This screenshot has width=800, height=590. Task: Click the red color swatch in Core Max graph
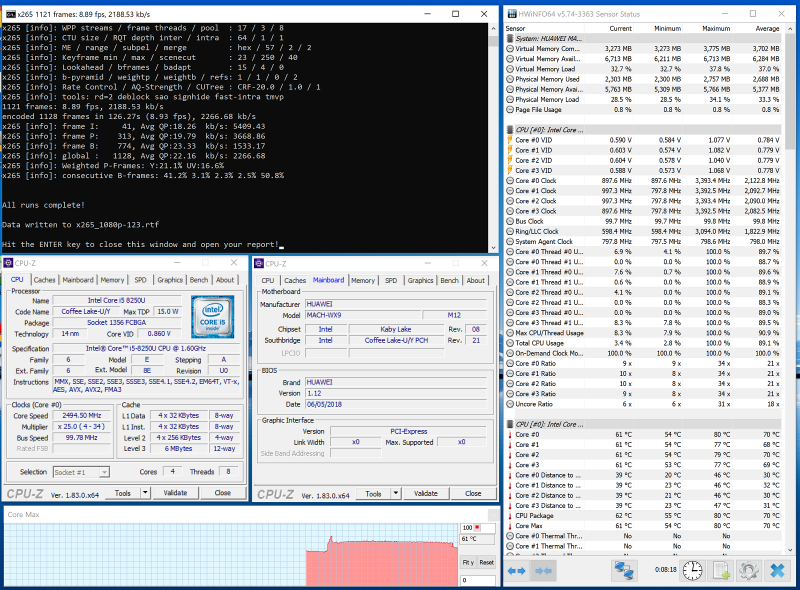478,527
